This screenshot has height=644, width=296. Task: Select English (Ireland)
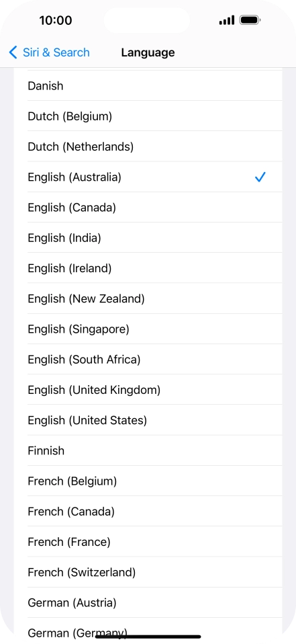[148, 268]
